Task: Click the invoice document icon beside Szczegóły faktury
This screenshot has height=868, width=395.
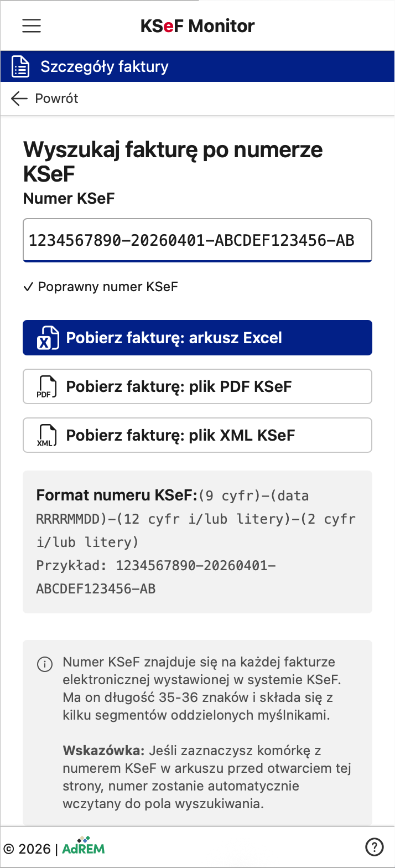Action: coord(20,66)
